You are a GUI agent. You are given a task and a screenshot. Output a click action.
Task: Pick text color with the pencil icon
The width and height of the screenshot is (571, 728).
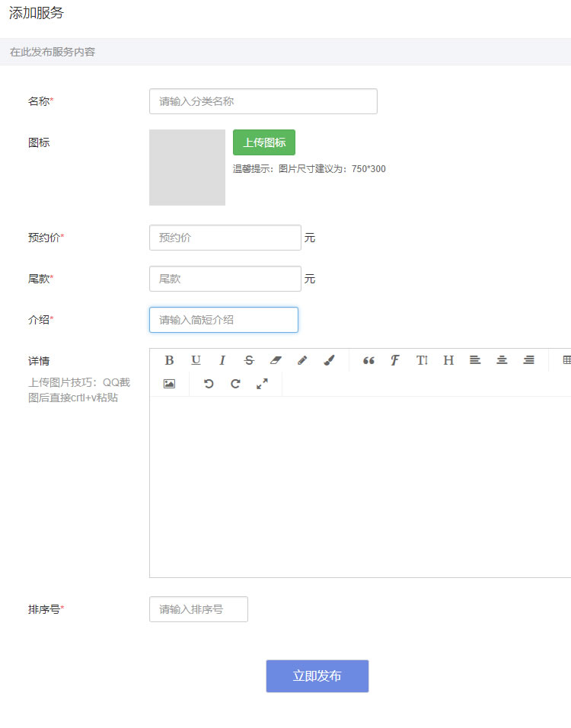pyautogui.click(x=302, y=360)
